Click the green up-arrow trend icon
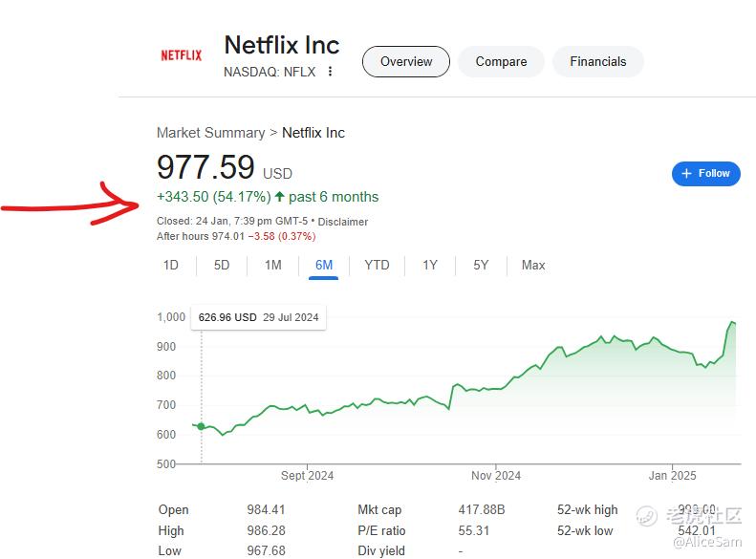 tap(279, 197)
